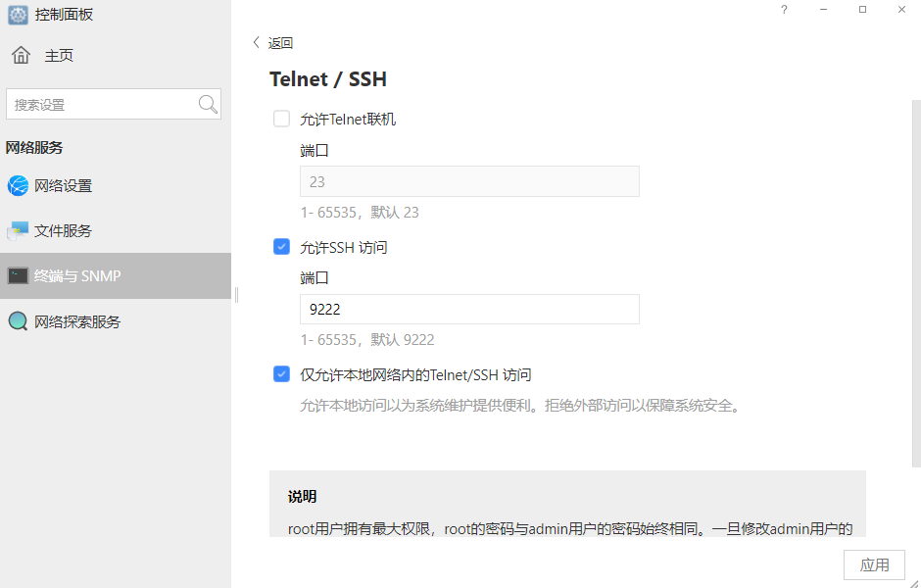
Task: Disable the 允许SSH 访问 checkbox
Action: 281,247
